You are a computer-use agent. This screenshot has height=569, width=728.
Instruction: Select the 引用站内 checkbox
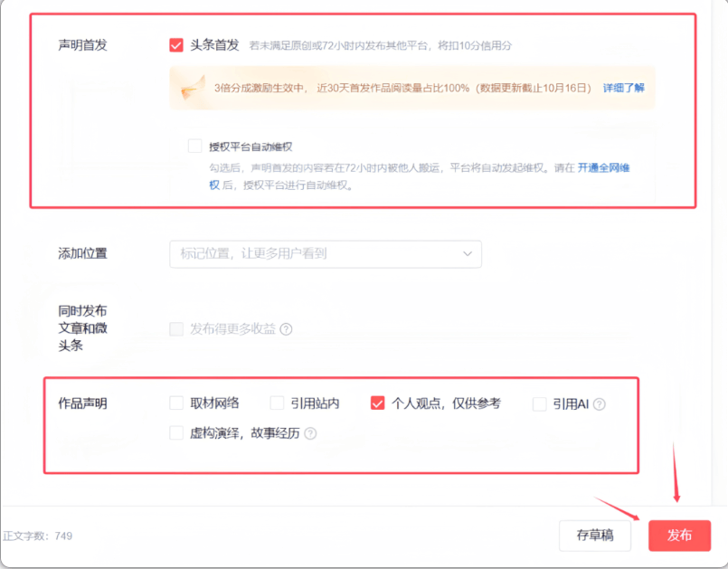point(277,403)
